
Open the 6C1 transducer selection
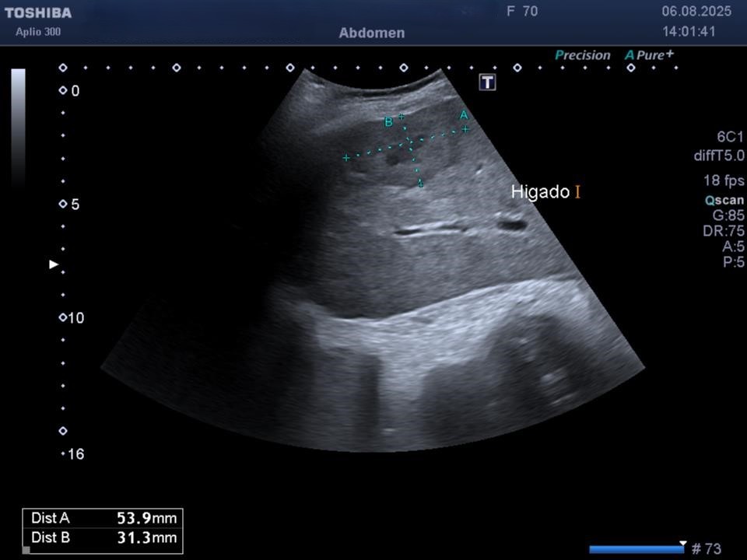pyautogui.click(x=730, y=137)
